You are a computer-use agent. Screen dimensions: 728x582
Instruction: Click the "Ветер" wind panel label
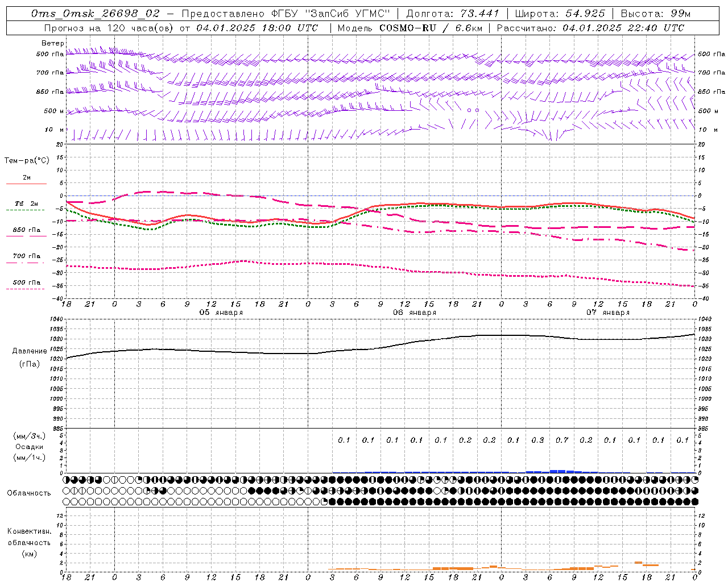click(53, 43)
